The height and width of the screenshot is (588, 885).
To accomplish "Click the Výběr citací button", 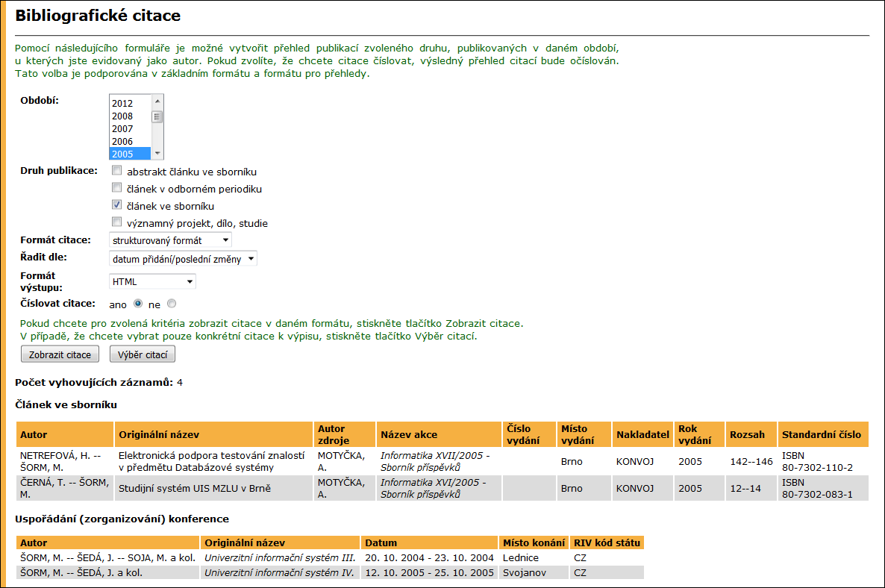I will 143,354.
